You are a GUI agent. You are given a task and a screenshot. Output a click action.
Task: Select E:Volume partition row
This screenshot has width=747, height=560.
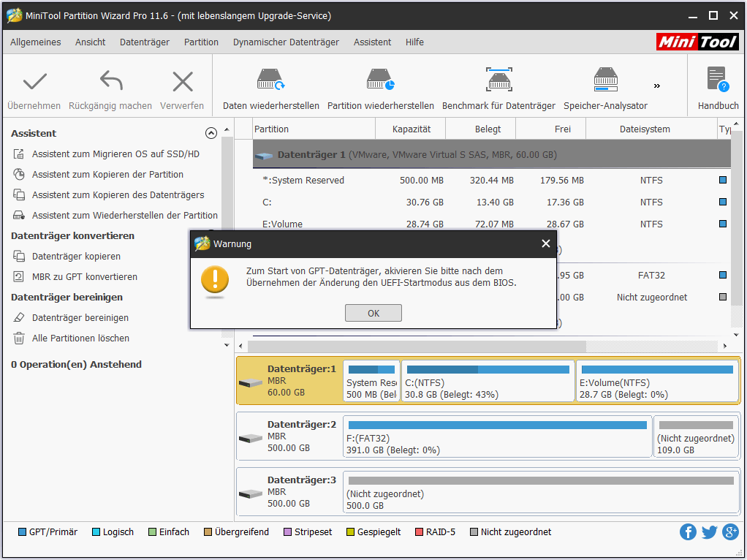(x=492, y=224)
